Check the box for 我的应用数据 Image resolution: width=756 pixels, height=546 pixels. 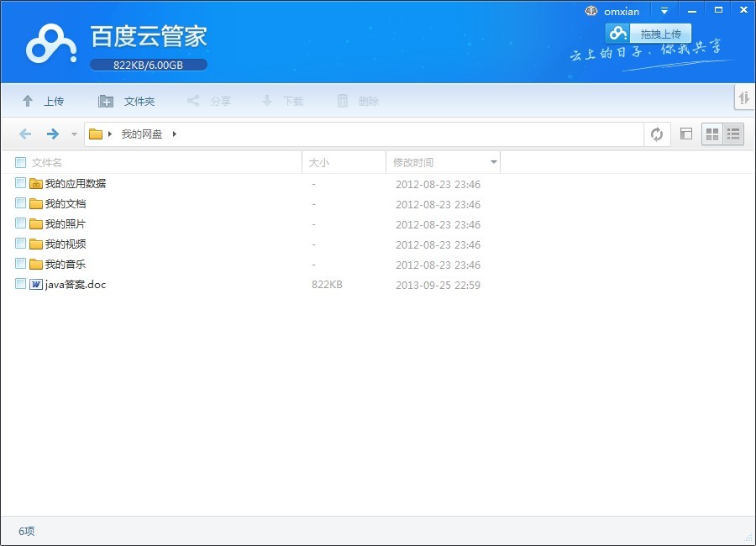pos(20,183)
